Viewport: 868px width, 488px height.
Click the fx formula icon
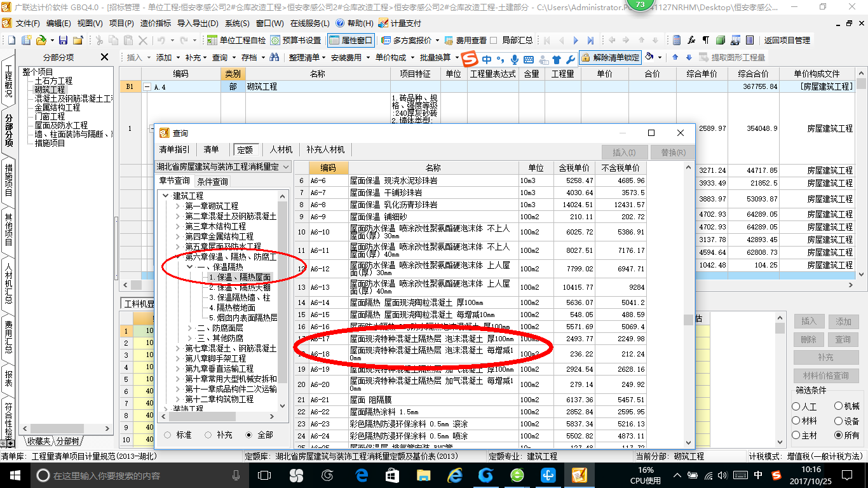tap(691, 40)
